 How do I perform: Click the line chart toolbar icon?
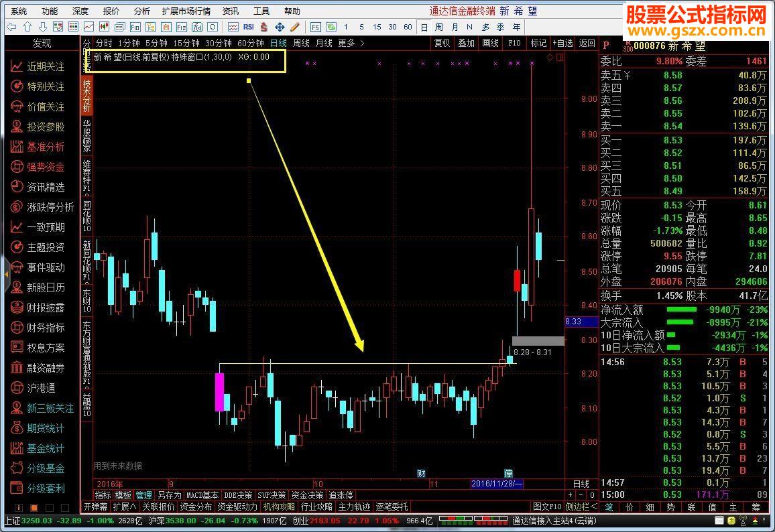[89, 27]
